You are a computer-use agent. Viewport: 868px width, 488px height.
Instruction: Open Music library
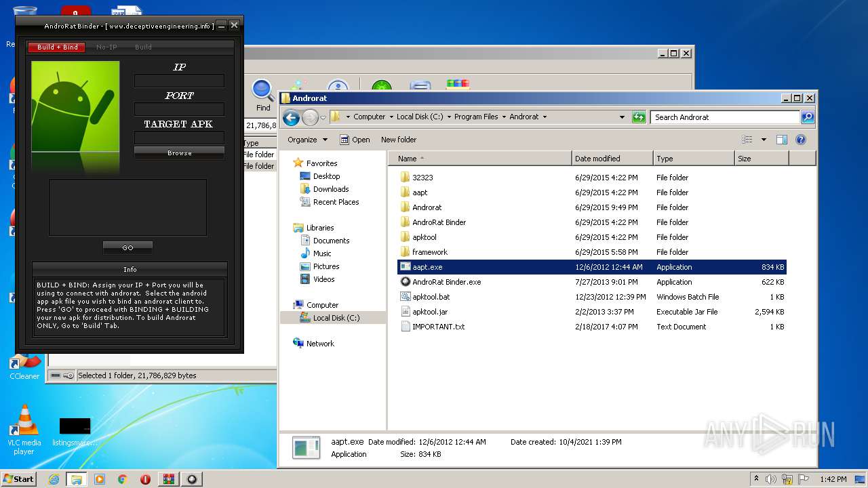click(322, 253)
